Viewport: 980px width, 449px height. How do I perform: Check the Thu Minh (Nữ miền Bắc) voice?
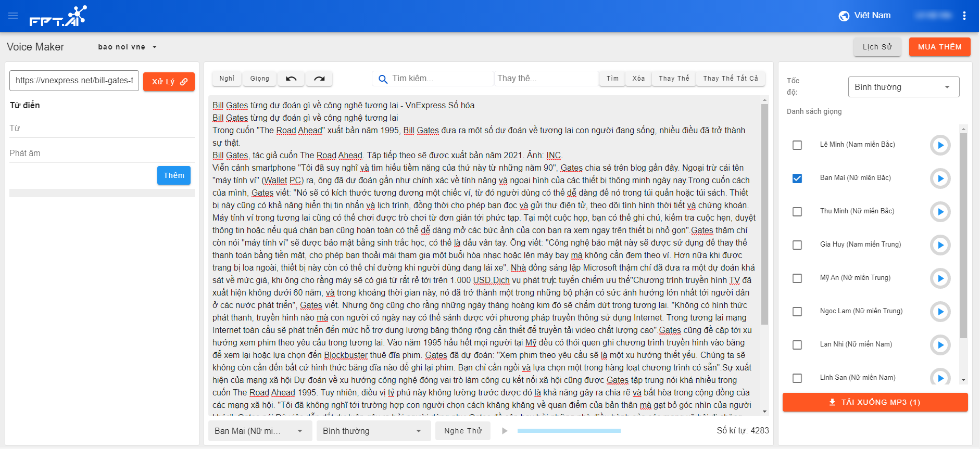pyautogui.click(x=797, y=212)
